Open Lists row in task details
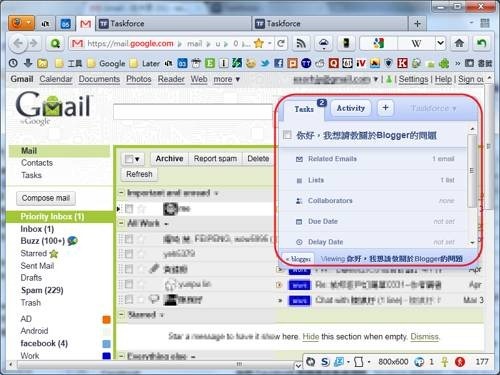This screenshot has width=500, height=375. 373,180
